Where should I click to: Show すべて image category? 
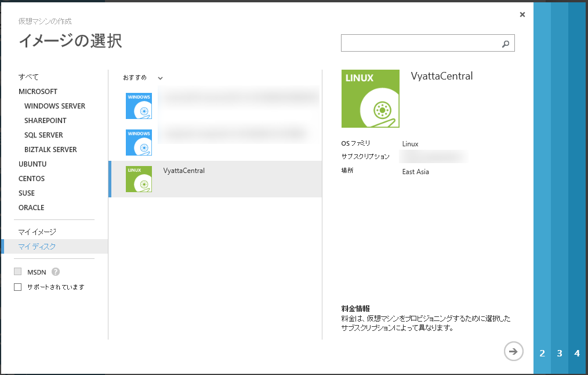coord(28,77)
